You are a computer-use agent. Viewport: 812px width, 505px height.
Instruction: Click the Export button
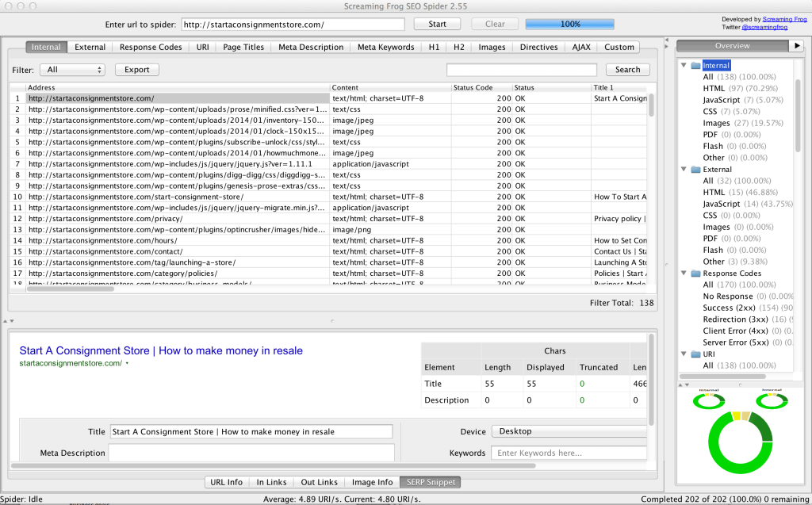(136, 70)
